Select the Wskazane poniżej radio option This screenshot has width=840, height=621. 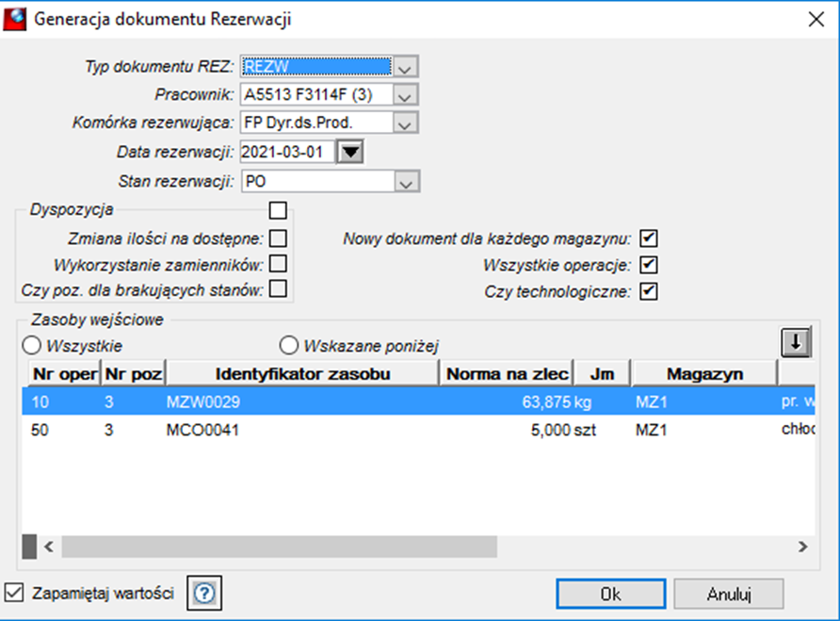coord(289,345)
